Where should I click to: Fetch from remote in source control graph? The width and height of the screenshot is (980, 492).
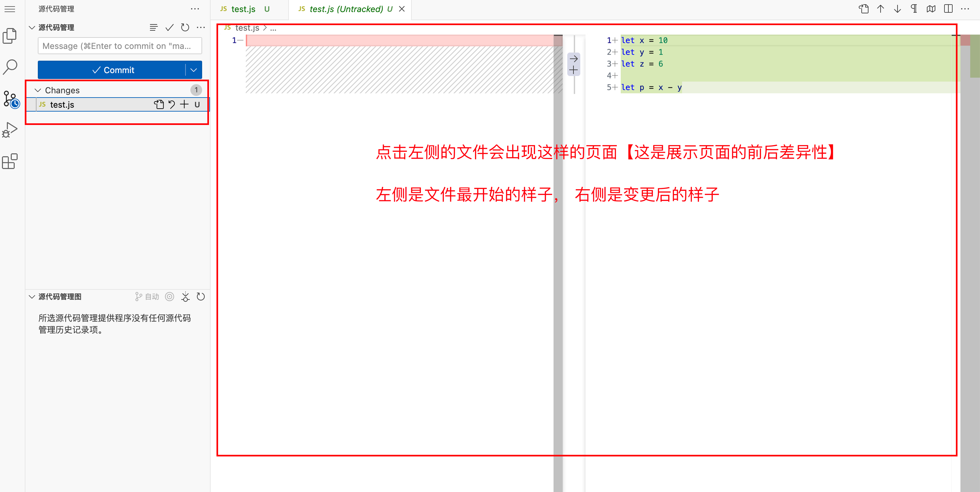(185, 297)
